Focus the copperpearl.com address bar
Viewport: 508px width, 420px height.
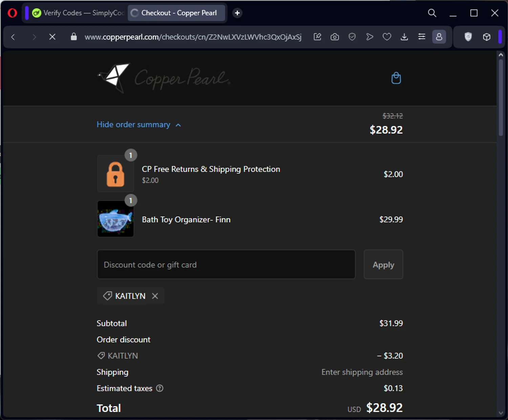pyautogui.click(x=193, y=37)
